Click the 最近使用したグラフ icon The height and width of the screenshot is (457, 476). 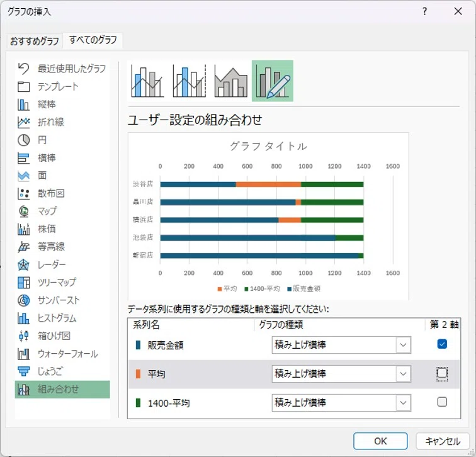(23, 69)
